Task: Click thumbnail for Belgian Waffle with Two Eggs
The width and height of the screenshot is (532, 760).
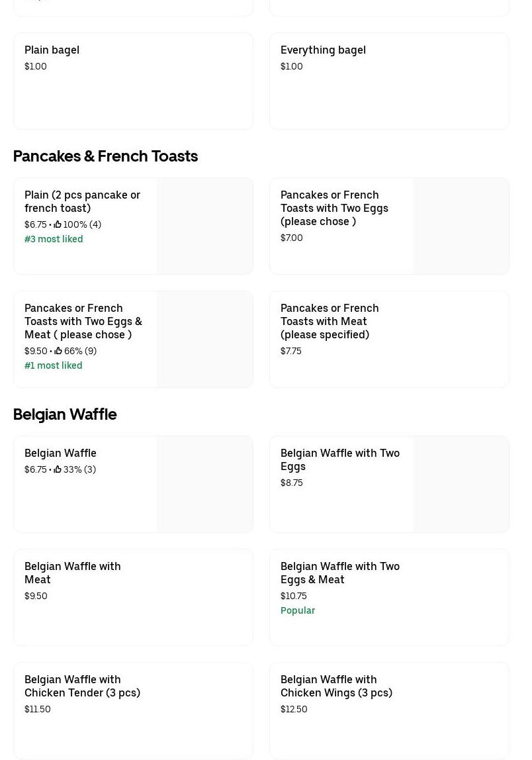Action: [461, 484]
